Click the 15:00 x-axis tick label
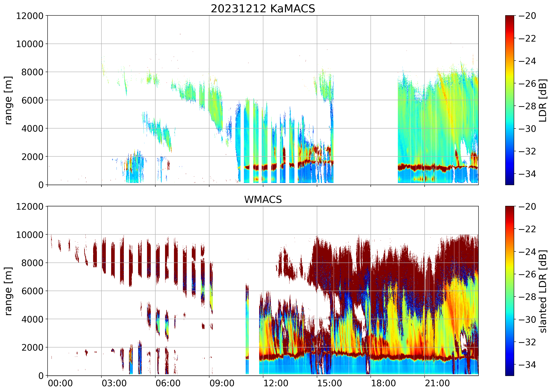Screen dimensions: 552x392 [x=329, y=383]
